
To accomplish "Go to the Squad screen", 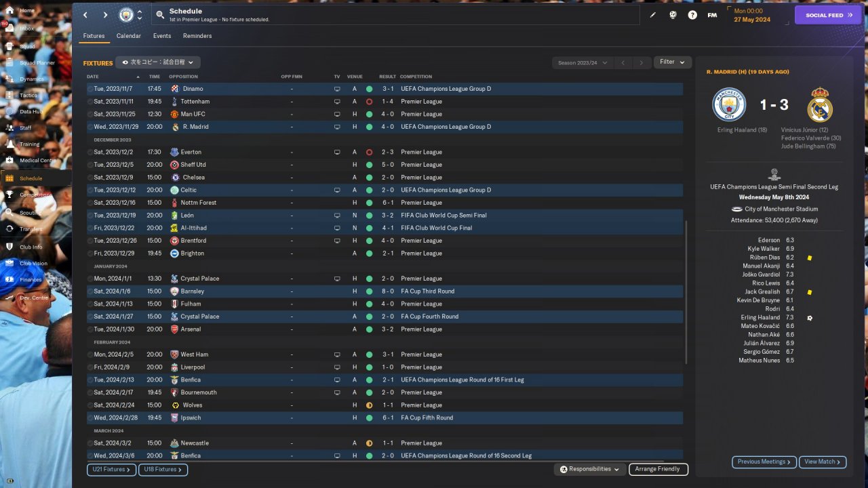I will 27,46.
